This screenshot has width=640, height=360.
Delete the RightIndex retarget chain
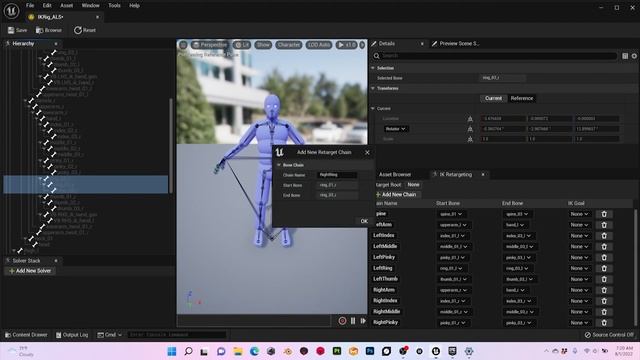click(x=604, y=301)
